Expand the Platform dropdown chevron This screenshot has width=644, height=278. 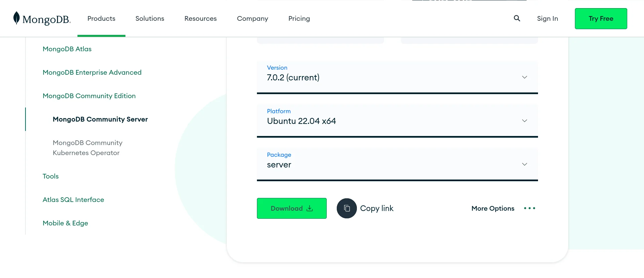pos(525,121)
